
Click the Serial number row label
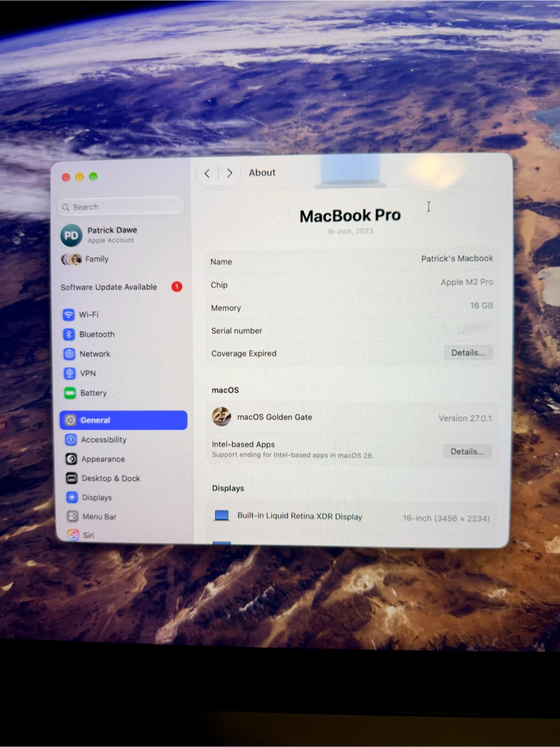click(x=236, y=330)
